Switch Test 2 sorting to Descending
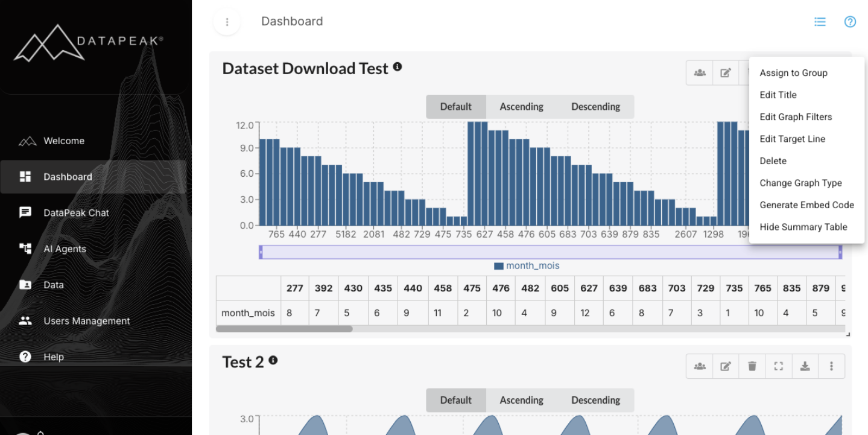 (595, 400)
